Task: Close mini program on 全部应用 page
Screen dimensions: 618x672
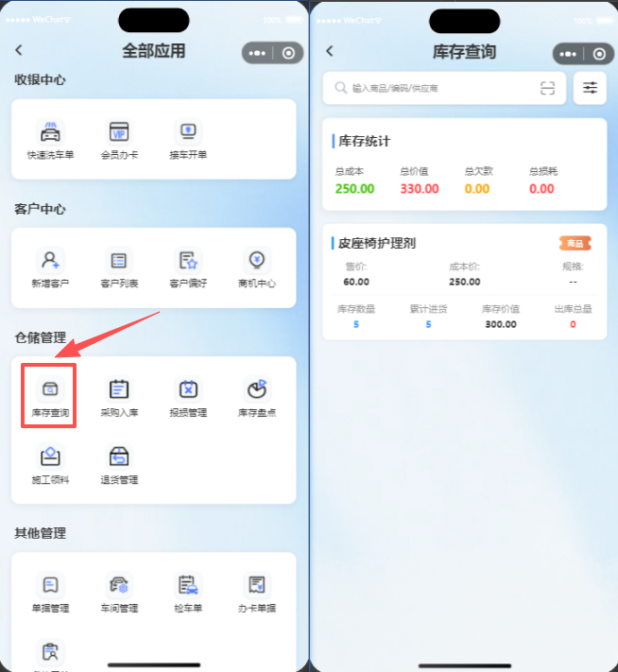Action: pos(288,53)
